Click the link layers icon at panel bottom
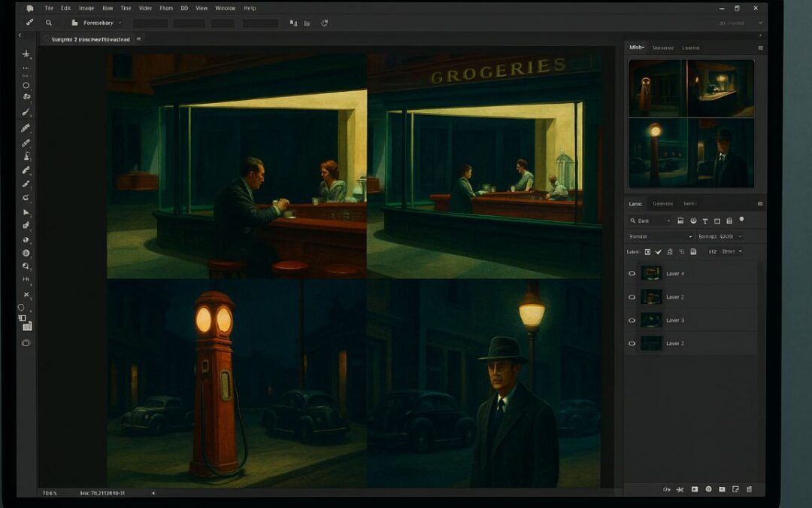 point(666,489)
